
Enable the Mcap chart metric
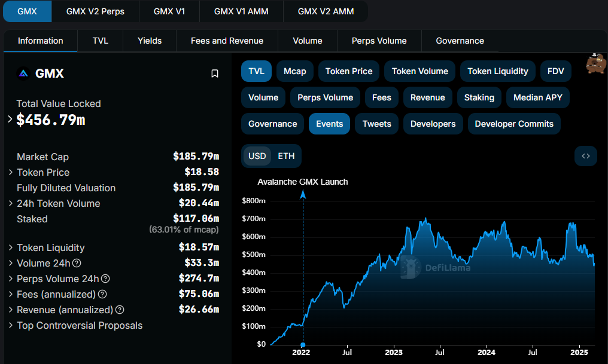coord(294,71)
